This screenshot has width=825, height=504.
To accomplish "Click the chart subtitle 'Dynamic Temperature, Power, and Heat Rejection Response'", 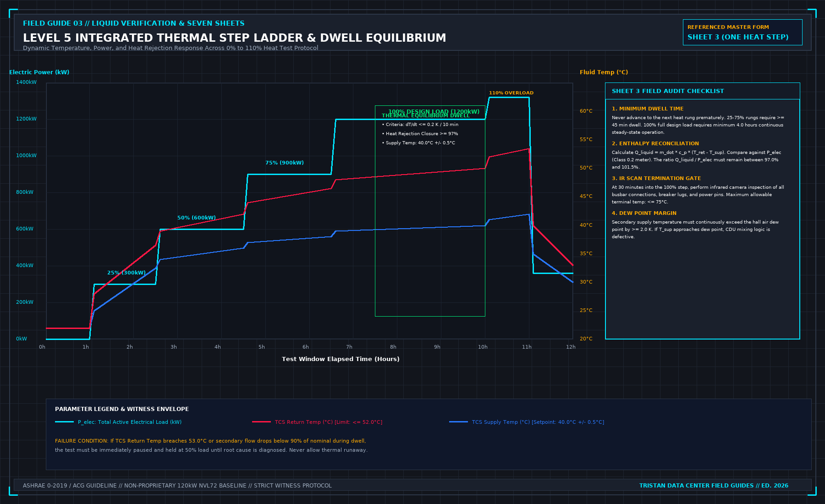I will coord(170,48).
